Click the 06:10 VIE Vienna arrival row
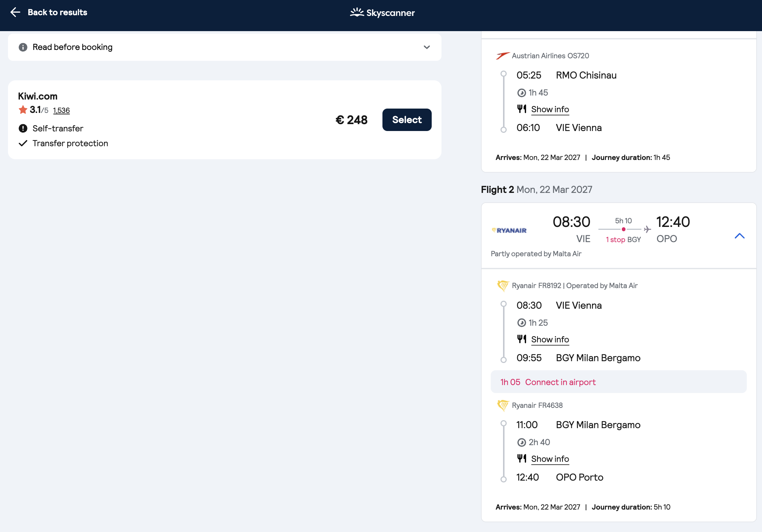Viewport: 762px width, 532px height. coord(559,128)
